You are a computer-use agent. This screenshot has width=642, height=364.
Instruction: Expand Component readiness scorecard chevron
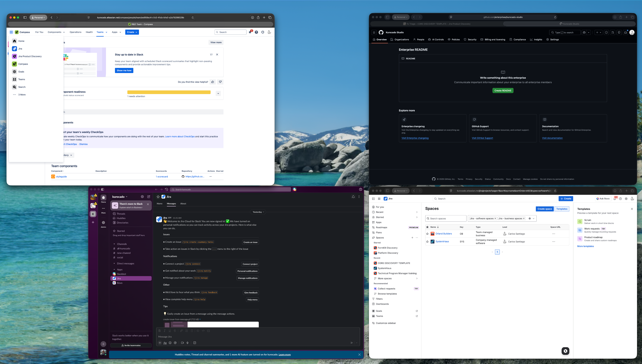coord(218,93)
